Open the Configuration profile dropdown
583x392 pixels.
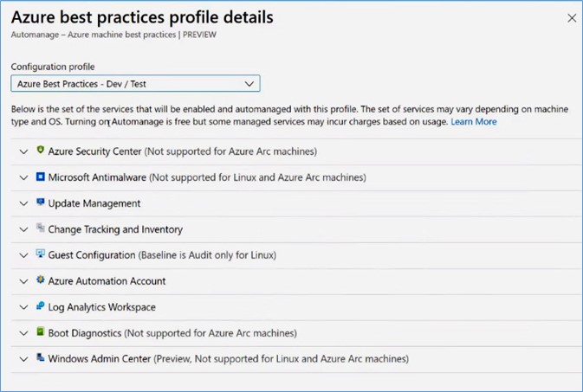(x=135, y=84)
